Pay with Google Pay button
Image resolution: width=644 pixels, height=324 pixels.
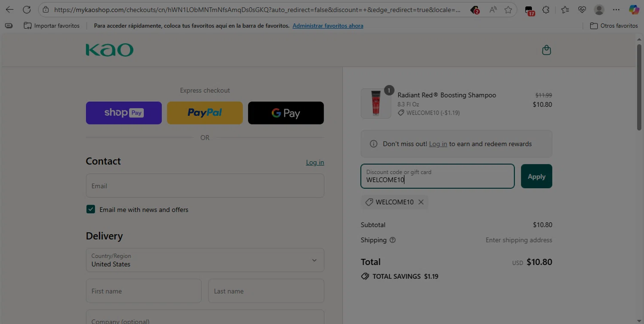pos(286,113)
